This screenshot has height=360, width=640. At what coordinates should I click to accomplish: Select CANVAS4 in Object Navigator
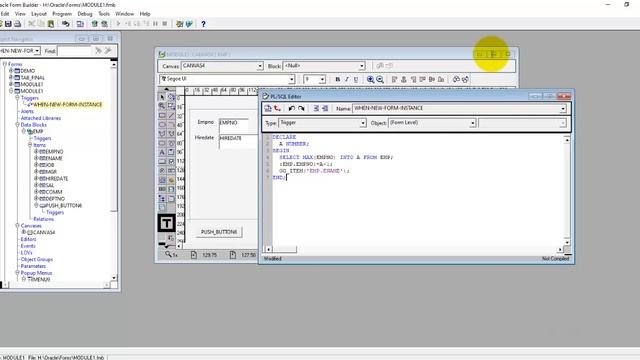[44, 232]
